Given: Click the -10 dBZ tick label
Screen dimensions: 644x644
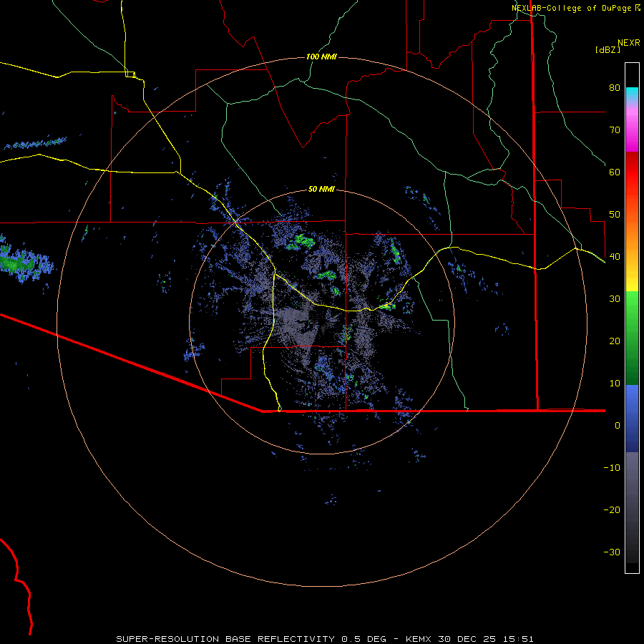Looking at the screenshot, I should [612, 468].
